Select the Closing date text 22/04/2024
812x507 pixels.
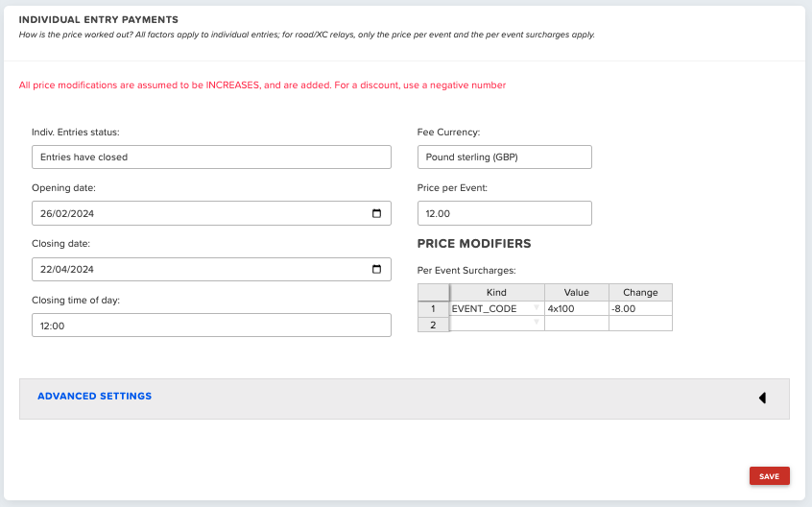click(x=67, y=269)
